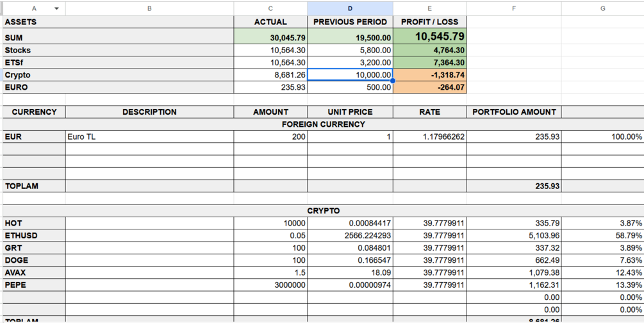
Task: Select column B header
Action: pyautogui.click(x=149, y=8)
